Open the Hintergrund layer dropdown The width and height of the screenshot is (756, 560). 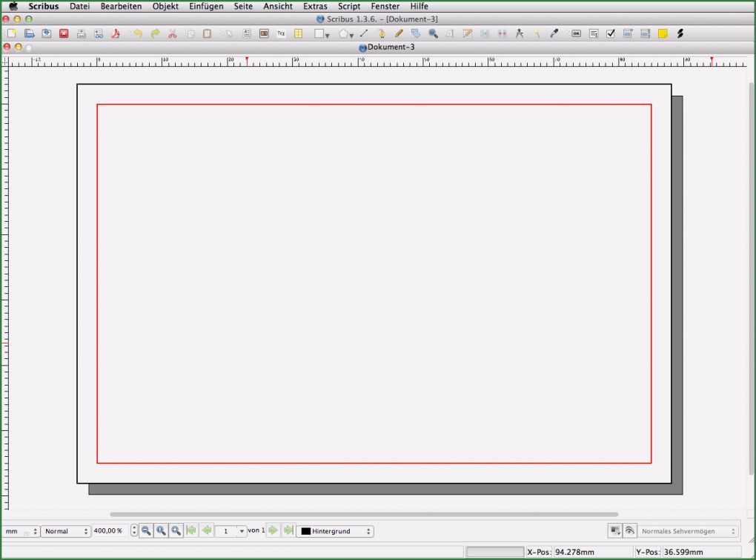pos(335,531)
